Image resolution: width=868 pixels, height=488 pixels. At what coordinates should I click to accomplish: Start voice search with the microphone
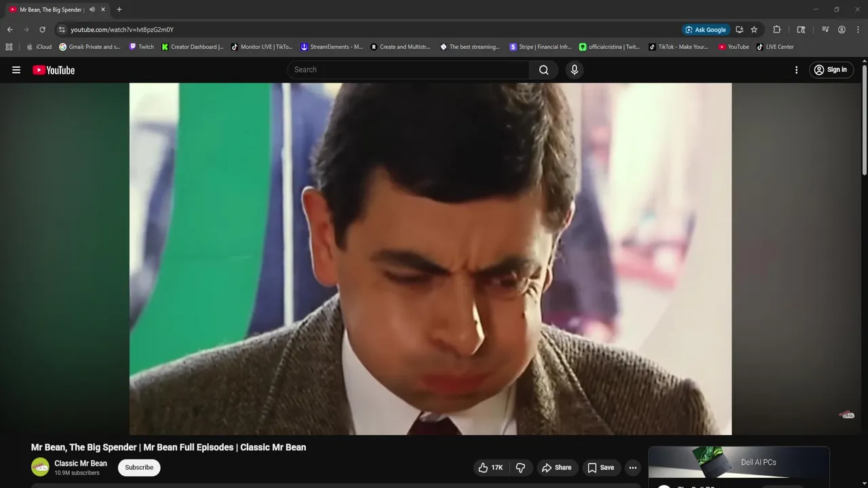(x=574, y=70)
